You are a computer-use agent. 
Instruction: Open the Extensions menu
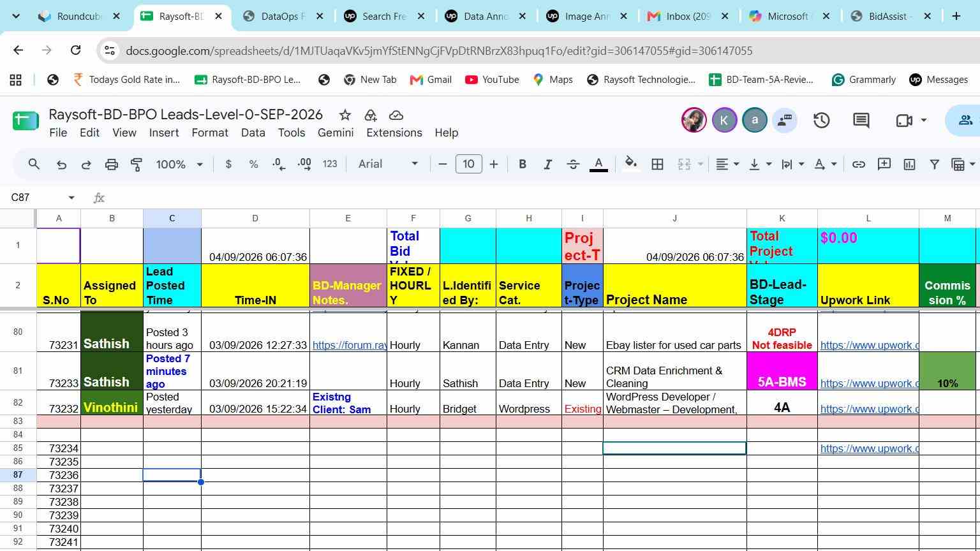(x=394, y=133)
